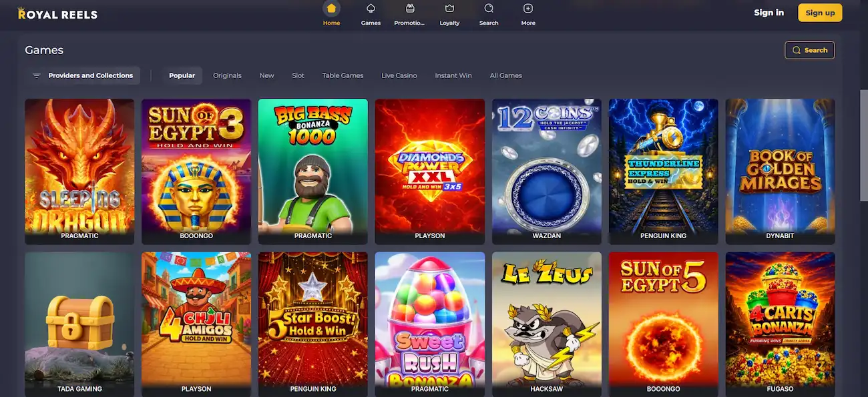Open the Loyalty crown icon
Image resolution: width=868 pixels, height=397 pixels.
click(449, 9)
